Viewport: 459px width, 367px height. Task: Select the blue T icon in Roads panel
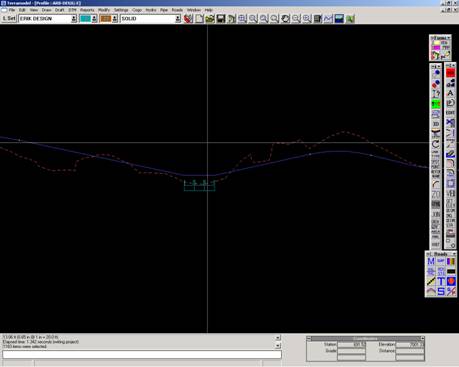441,281
